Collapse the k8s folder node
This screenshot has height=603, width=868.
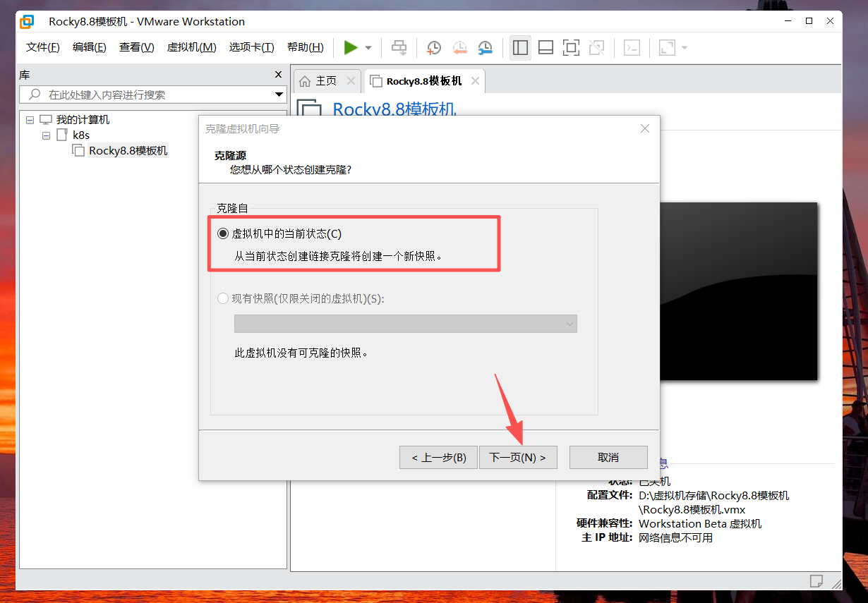(x=46, y=135)
